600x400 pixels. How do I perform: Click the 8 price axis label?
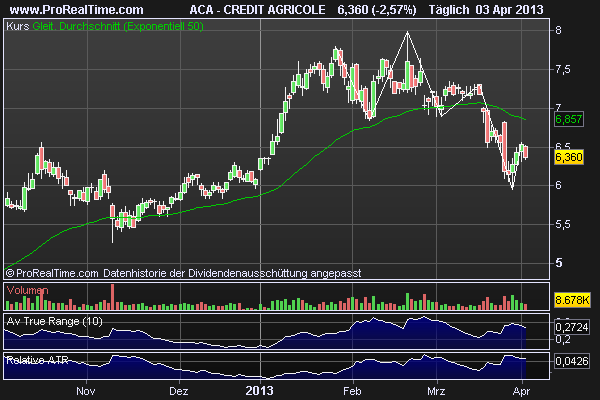click(558, 30)
